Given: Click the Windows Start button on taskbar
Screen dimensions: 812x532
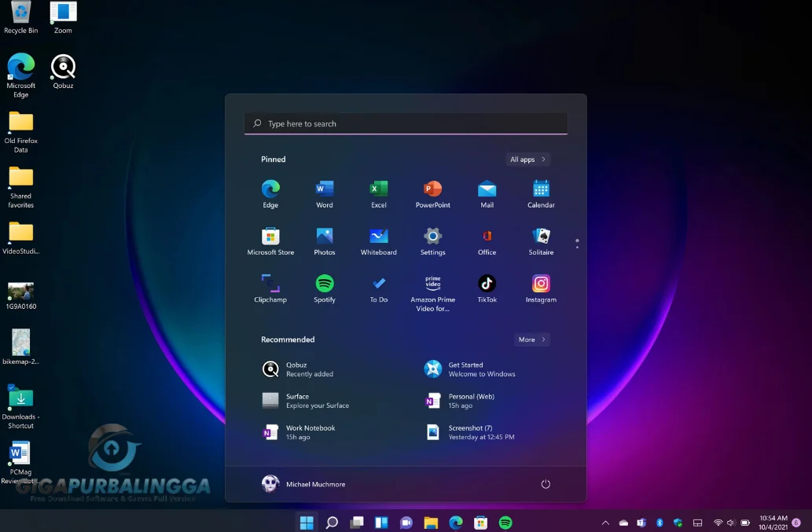Looking at the screenshot, I should 307,523.
